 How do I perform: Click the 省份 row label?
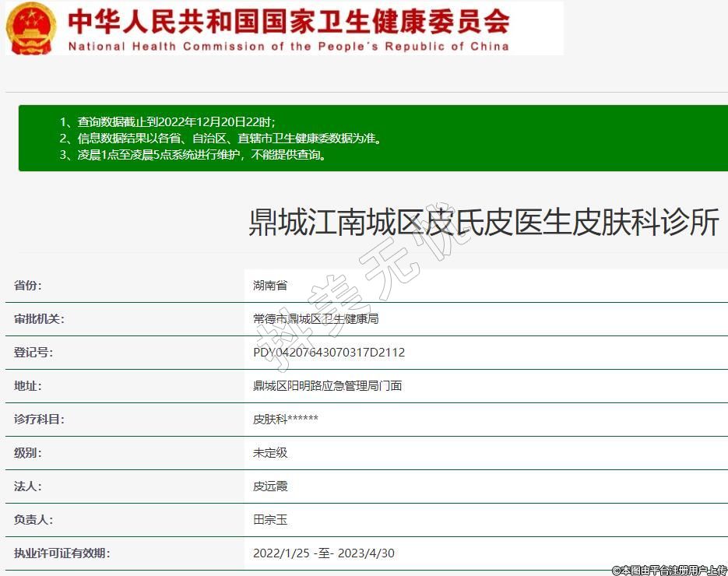coord(28,286)
